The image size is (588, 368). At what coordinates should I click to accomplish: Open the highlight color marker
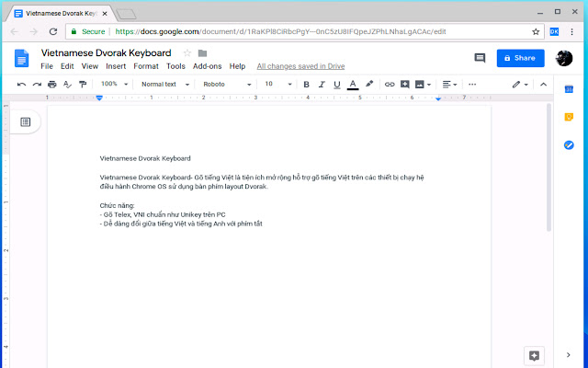[x=369, y=84]
